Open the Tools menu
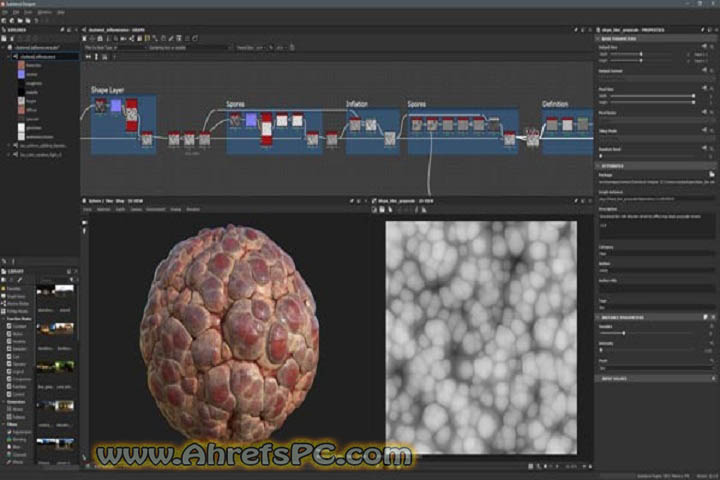720x480 pixels. pos(28,12)
